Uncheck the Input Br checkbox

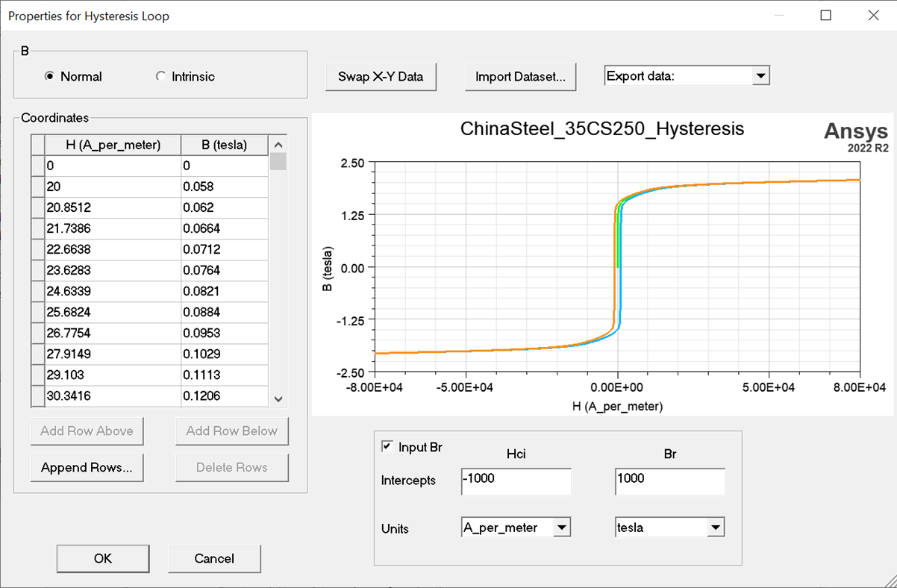(387, 447)
